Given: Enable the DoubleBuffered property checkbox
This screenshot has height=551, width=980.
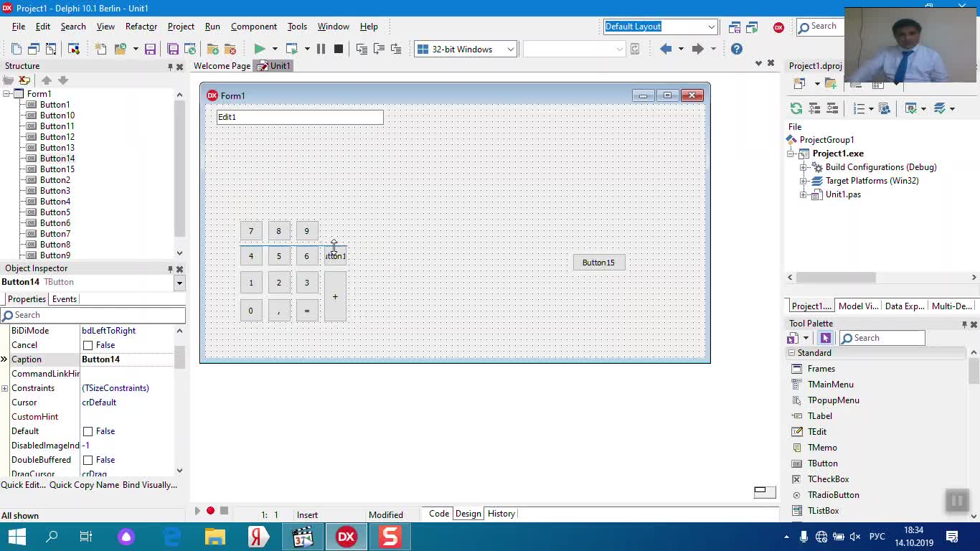Looking at the screenshot, I should [88, 460].
